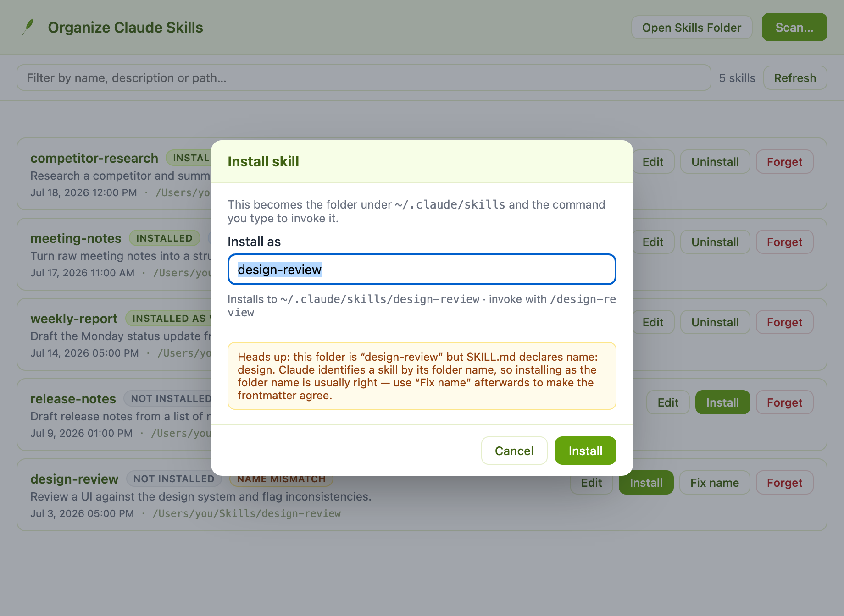Select the meeting-notes skill title
844x616 pixels.
point(76,238)
